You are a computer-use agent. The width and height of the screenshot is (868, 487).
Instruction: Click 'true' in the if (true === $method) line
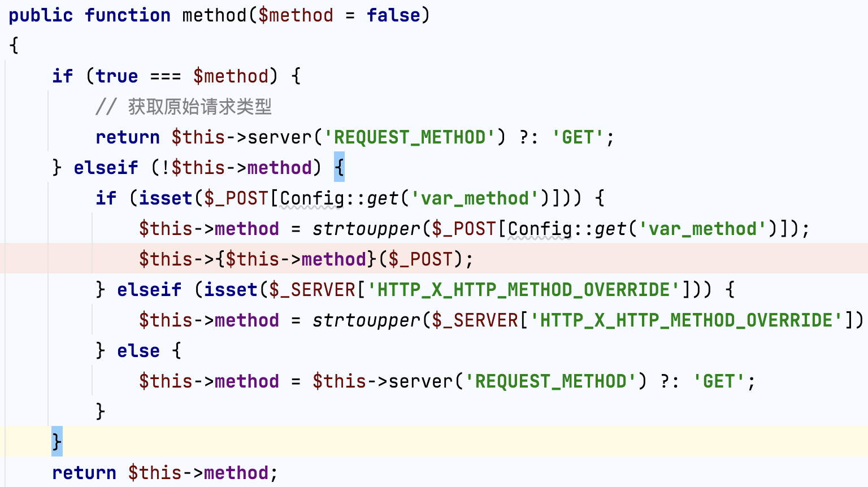point(117,76)
